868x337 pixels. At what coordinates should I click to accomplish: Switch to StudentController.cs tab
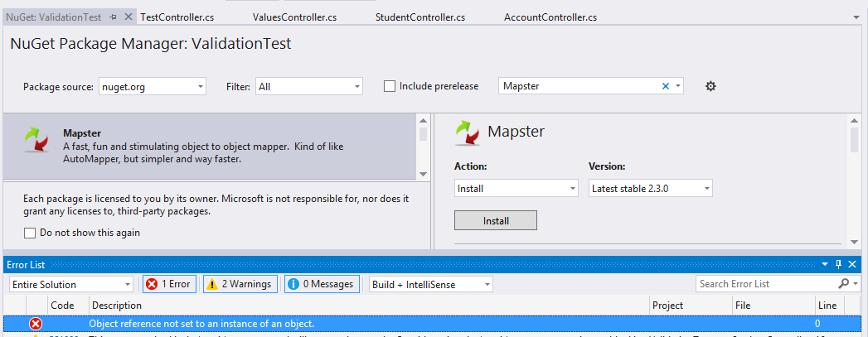point(419,17)
